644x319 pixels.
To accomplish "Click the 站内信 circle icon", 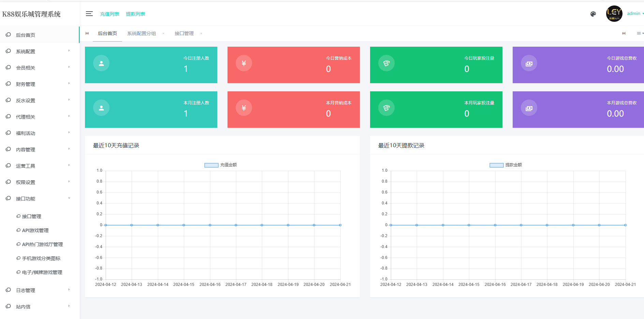I will point(8,306).
